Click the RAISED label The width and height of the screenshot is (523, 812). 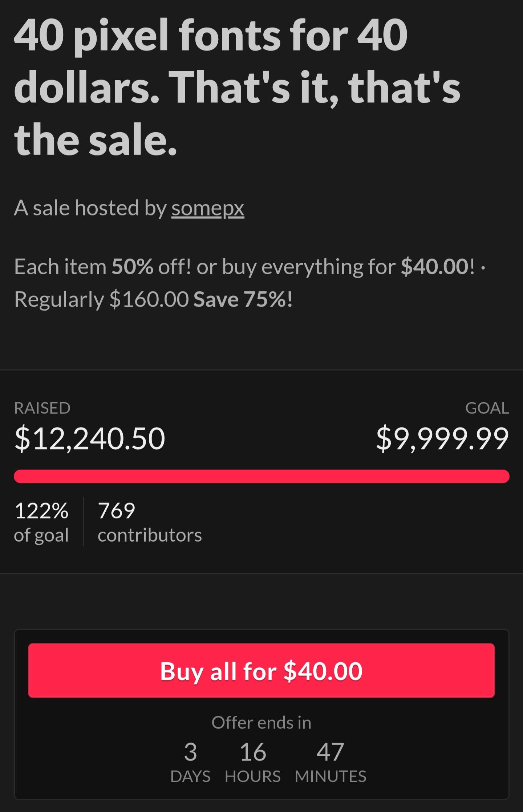click(x=42, y=408)
